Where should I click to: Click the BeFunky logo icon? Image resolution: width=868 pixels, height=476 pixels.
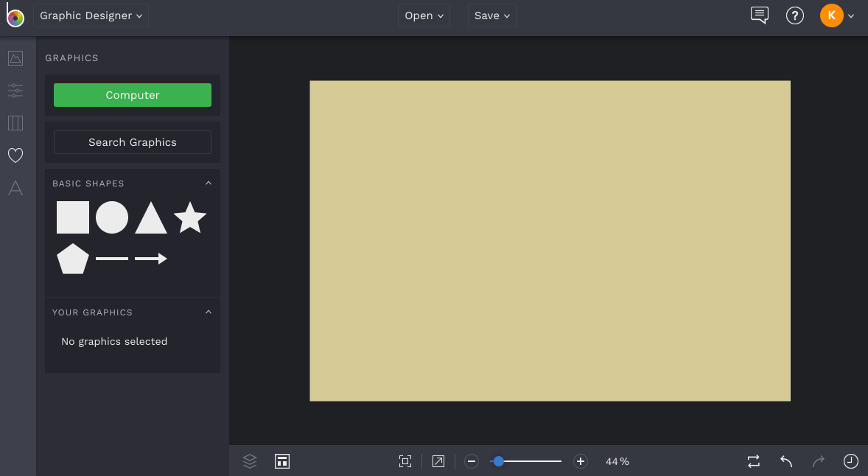click(x=15, y=15)
